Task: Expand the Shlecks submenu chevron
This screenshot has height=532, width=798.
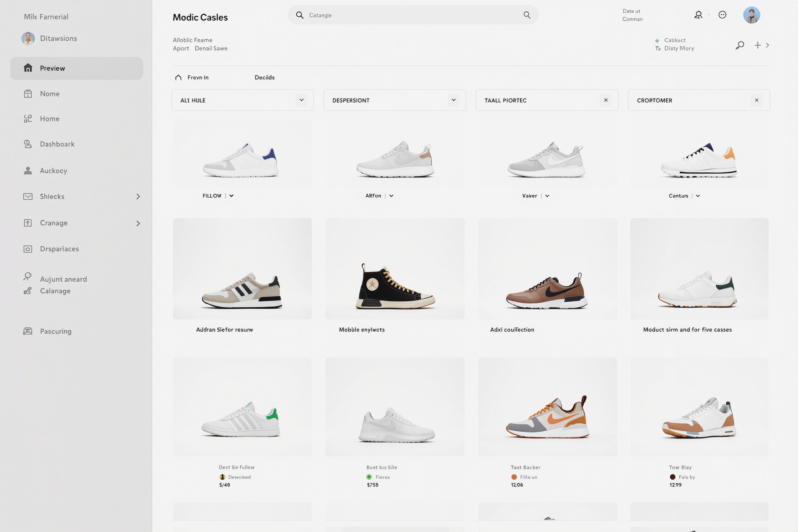Action: (x=138, y=196)
